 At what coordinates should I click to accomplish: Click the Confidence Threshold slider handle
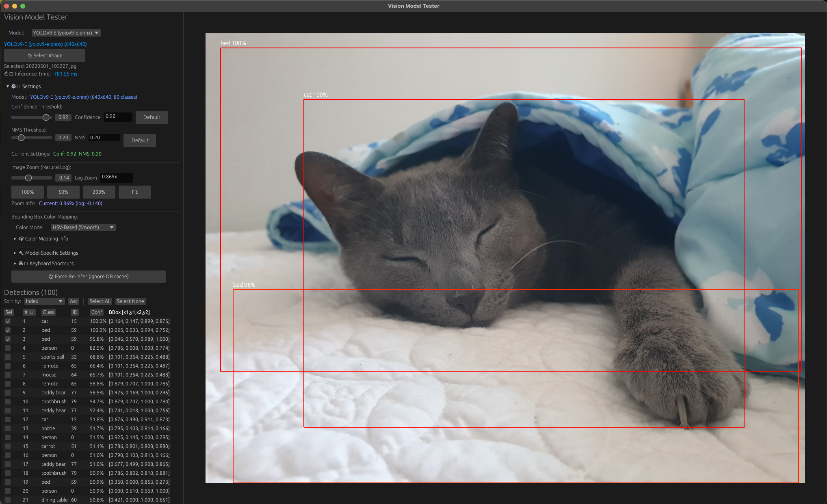pyautogui.click(x=46, y=117)
